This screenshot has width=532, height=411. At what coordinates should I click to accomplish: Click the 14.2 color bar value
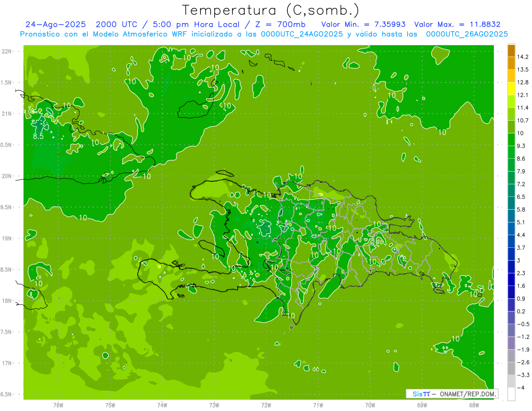coord(523,57)
